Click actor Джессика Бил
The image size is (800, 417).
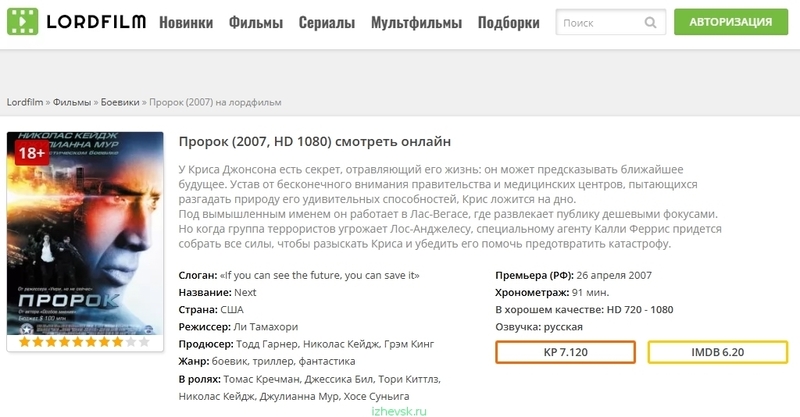(337, 379)
